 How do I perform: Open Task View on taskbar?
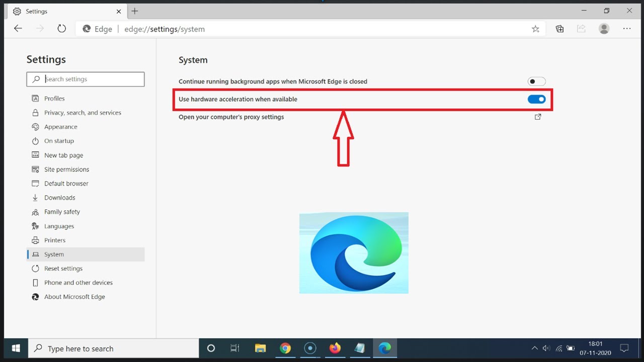(235, 348)
